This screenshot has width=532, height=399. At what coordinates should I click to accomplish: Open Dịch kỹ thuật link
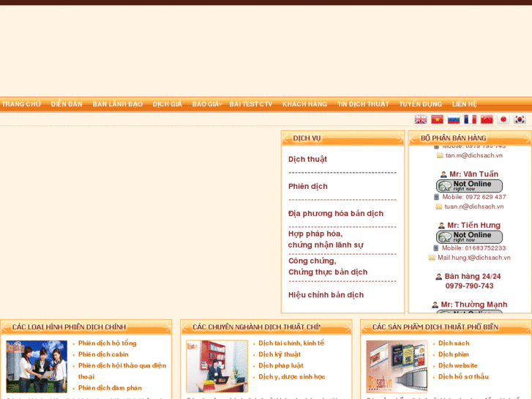[x=280, y=354]
